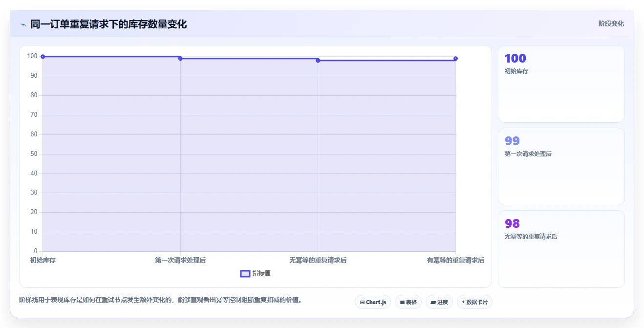Open the 98 无幂等的重复请求后 card
644x328 pixels.
(x=561, y=249)
